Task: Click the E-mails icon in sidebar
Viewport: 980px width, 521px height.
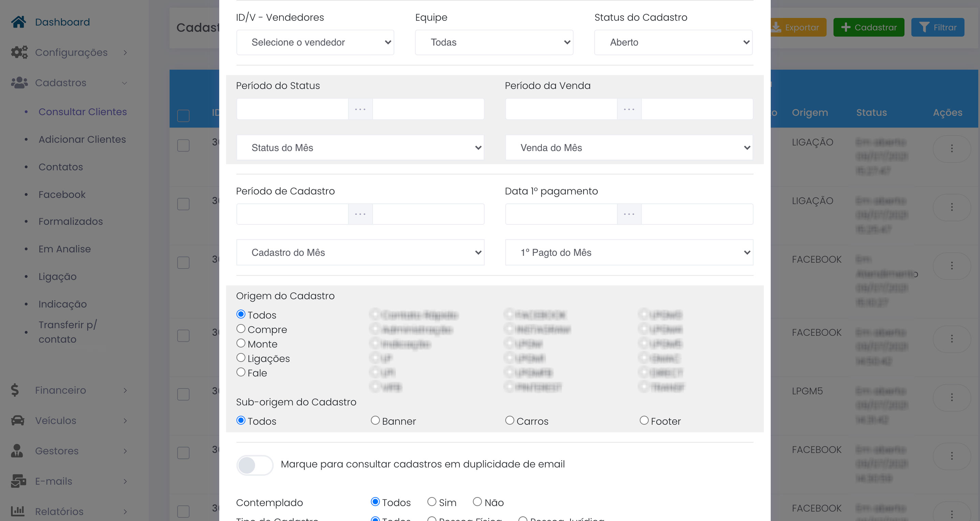Action: click(x=18, y=481)
